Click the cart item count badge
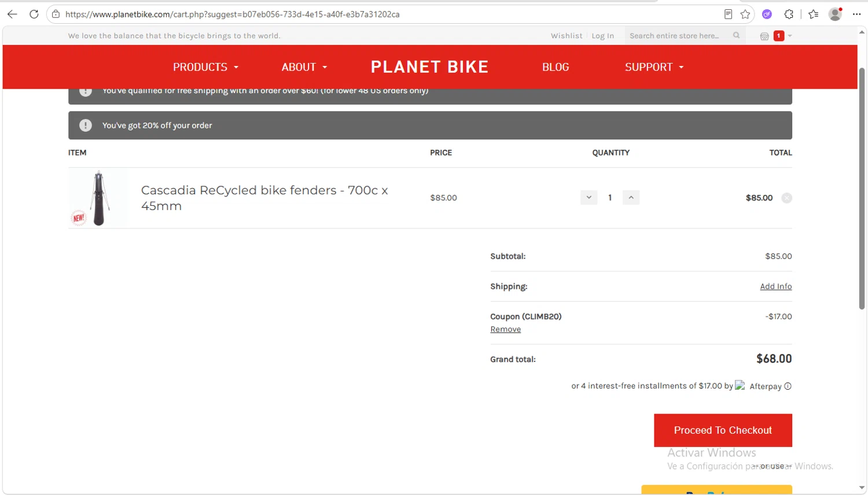Image resolution: width=868 pixels, height=495 pixels. 779,36
